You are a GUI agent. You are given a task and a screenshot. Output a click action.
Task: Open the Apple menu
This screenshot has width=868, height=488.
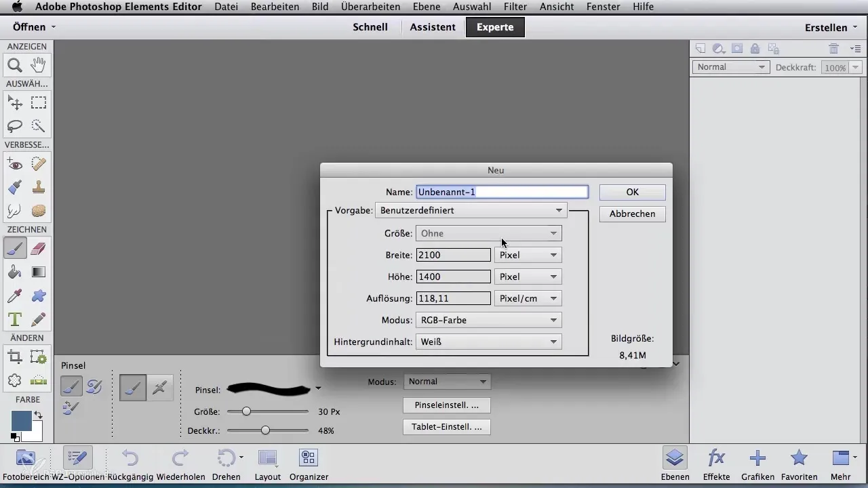17,7
